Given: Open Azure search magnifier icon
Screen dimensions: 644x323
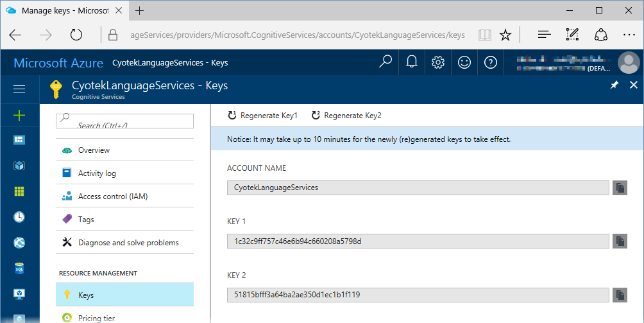Looking at the screenshot, I should [386, 62].
